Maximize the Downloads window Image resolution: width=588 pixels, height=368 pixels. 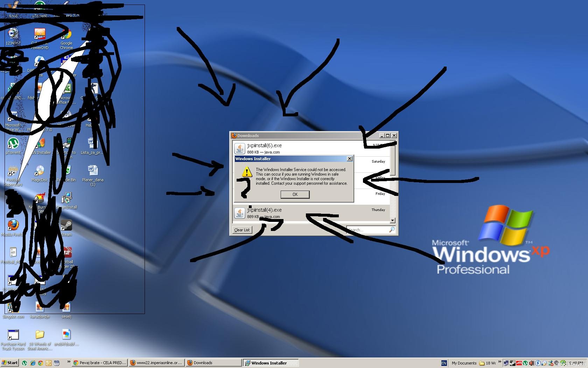(387, 136)
